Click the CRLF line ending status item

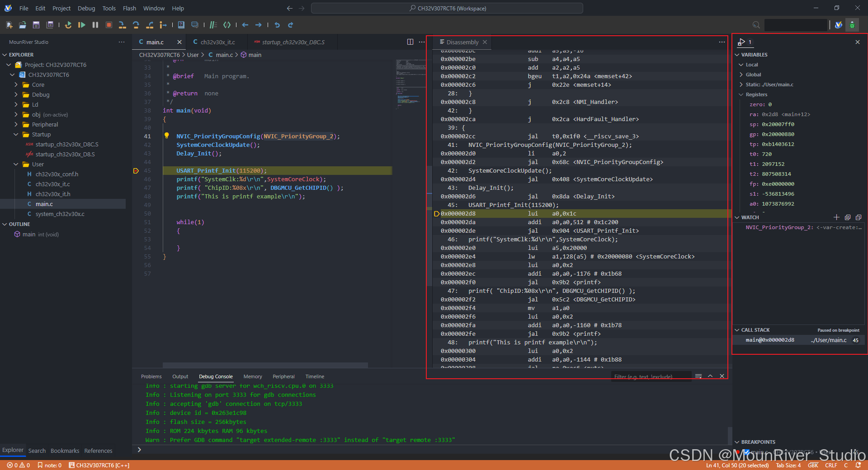831,465
